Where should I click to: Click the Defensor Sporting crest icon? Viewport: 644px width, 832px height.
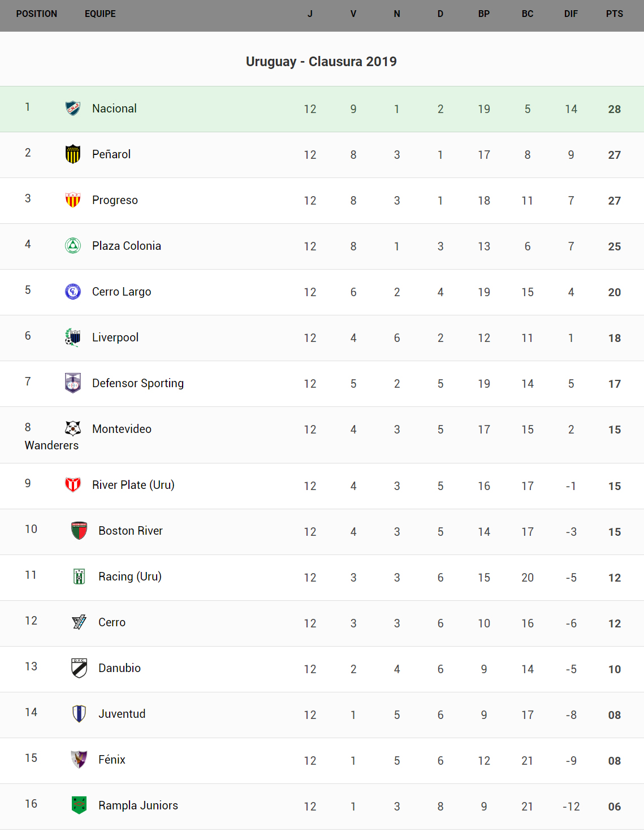(x=73, y=383)
